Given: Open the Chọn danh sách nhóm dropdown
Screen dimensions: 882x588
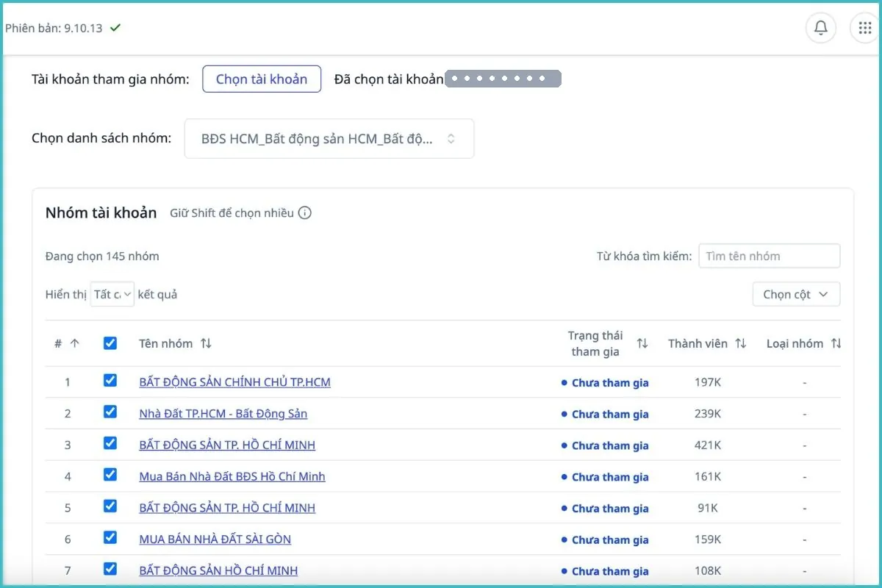Looking at the screenshot, I should click(329, 138).
